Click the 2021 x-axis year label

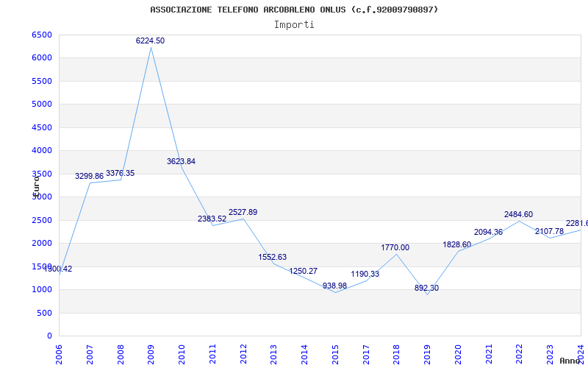489,355
